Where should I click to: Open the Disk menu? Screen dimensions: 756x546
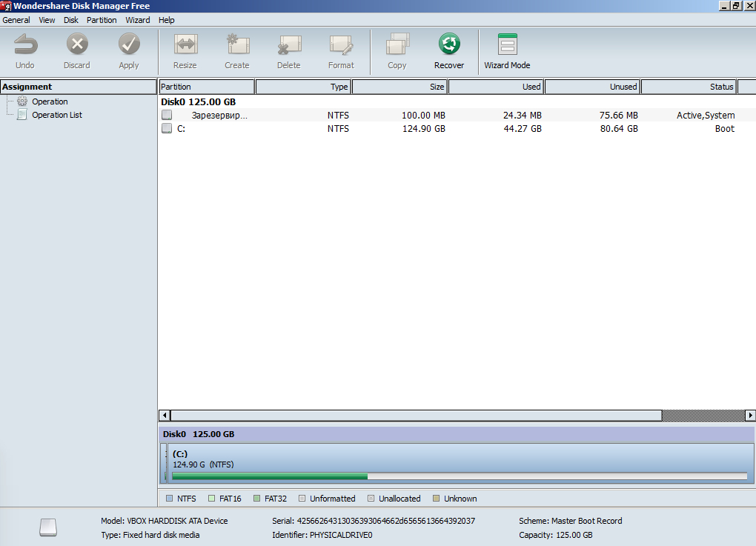(x=71, y=20)
